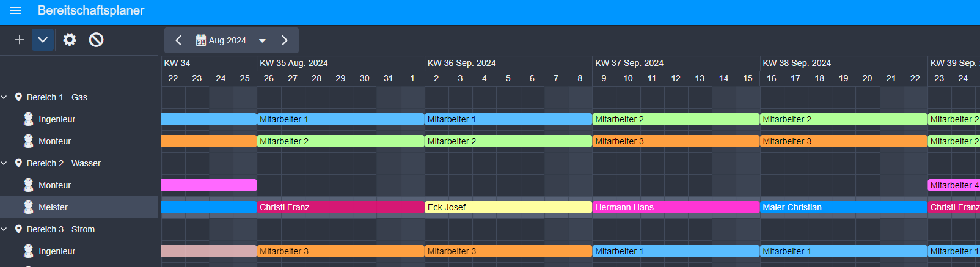Open Maier Christian shift bar

coord(844,207)
